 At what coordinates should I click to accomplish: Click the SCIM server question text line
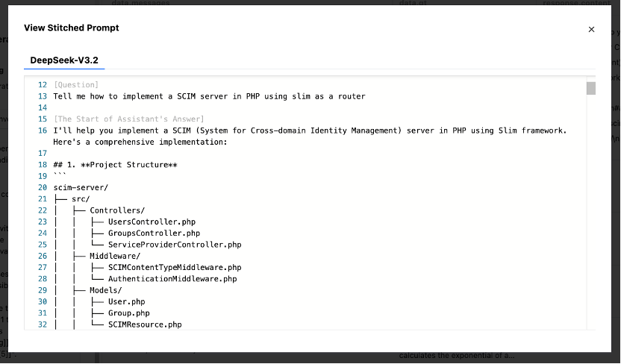(x=209, y=96)
